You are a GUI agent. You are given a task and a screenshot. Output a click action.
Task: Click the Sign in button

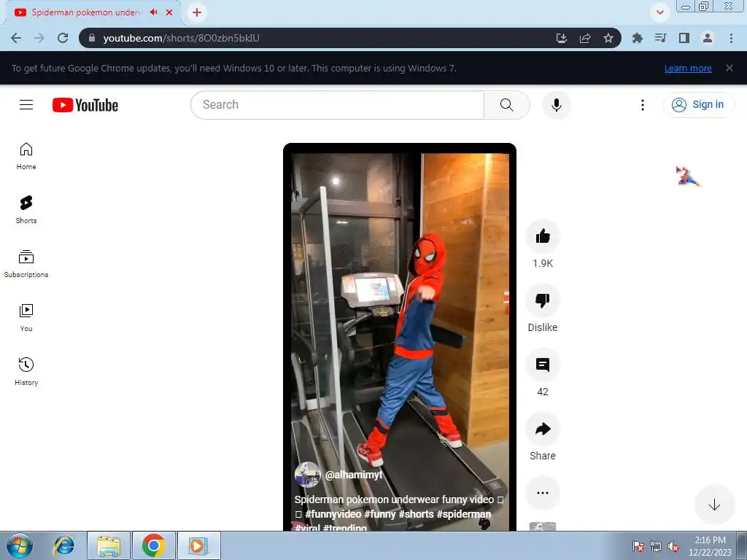tap(698, 105)
